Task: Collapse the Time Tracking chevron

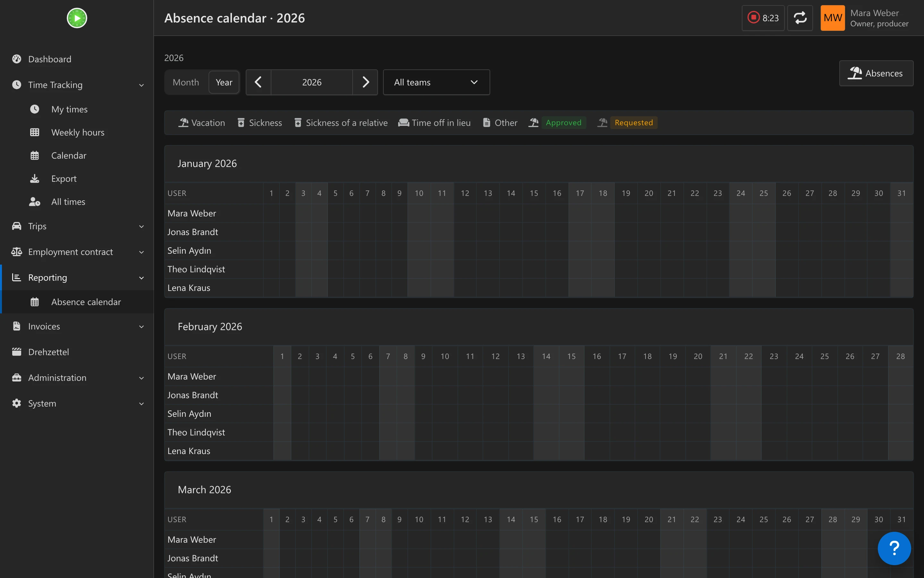Action: tap(141, 85)
